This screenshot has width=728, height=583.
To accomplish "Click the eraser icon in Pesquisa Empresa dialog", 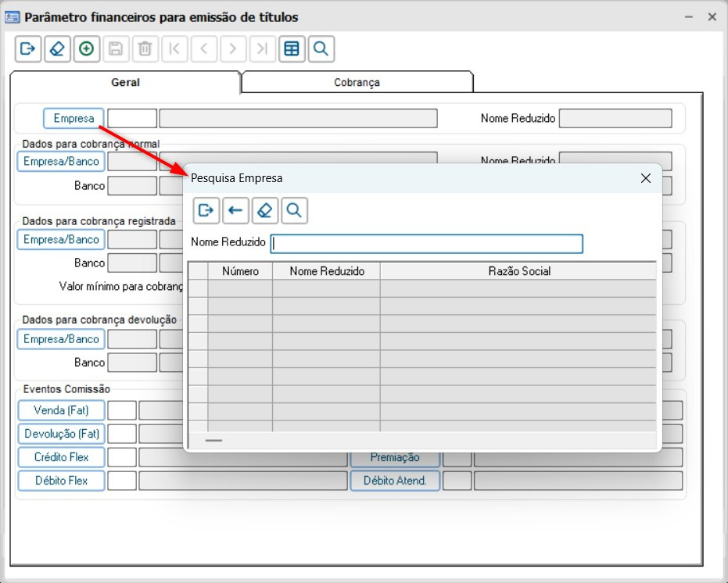I will coord(264,211).
